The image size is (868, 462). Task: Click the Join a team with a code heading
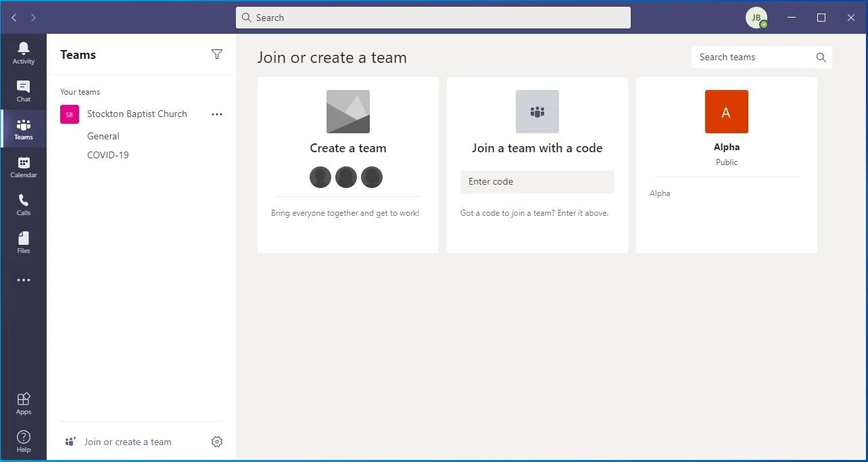[537, 148]
